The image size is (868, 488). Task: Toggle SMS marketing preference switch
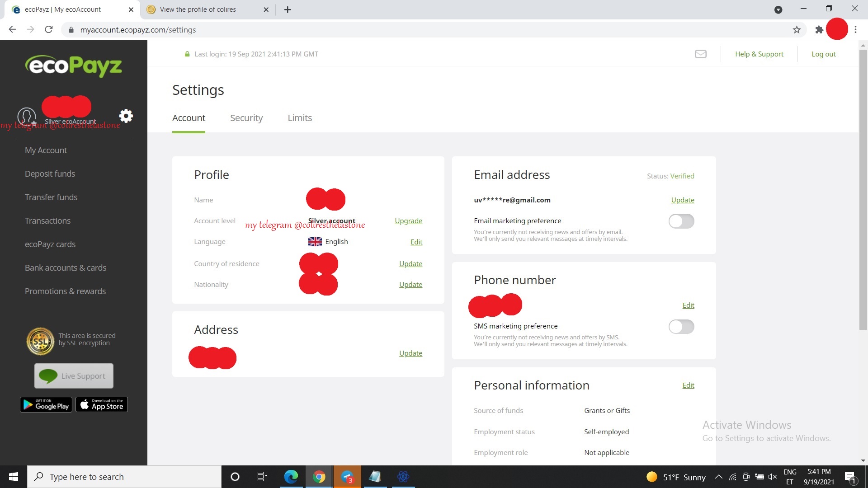click(x=681, y=326)
